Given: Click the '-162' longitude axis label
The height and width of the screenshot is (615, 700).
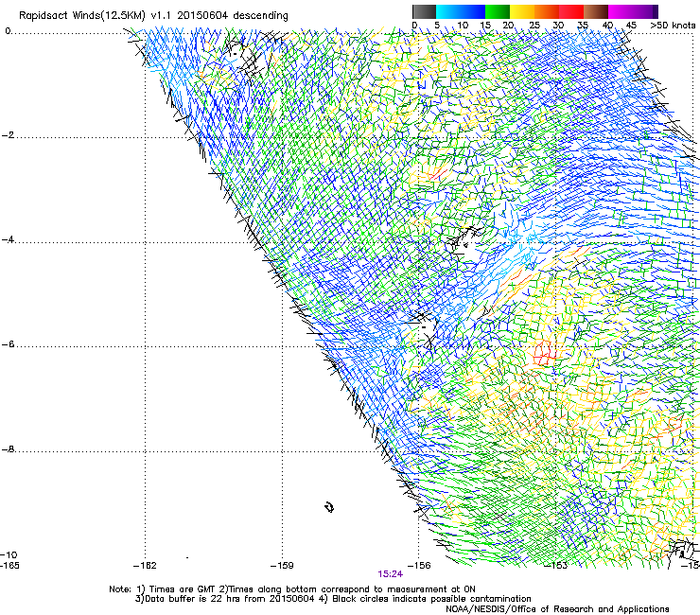Looking at the screenshot, I should pos(145,566).
